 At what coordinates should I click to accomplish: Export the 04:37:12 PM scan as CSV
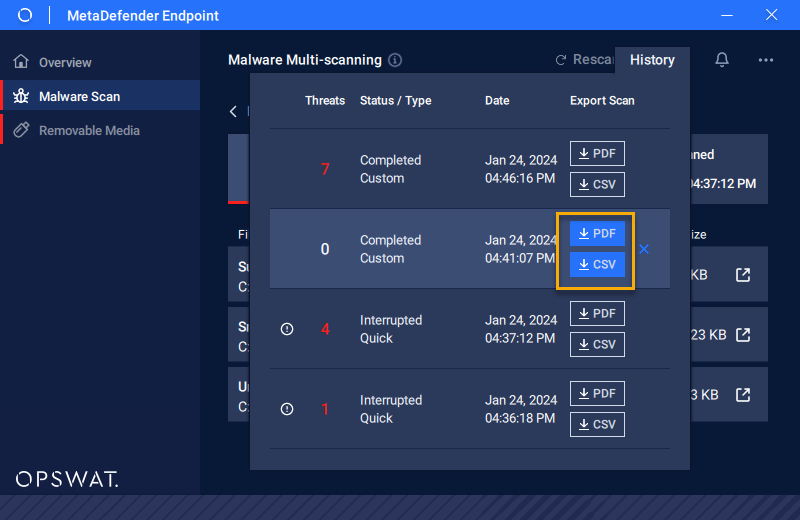[x=597, y=344]
